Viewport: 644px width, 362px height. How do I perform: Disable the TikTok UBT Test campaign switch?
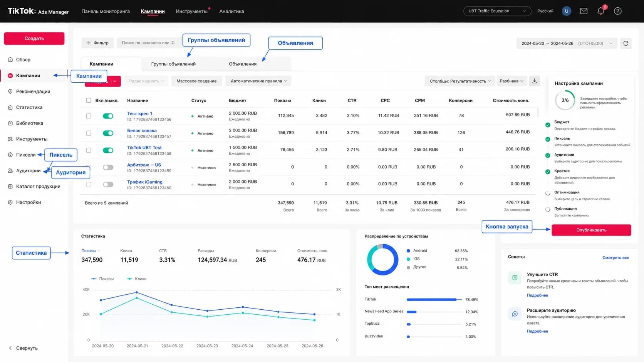(108, 150)
